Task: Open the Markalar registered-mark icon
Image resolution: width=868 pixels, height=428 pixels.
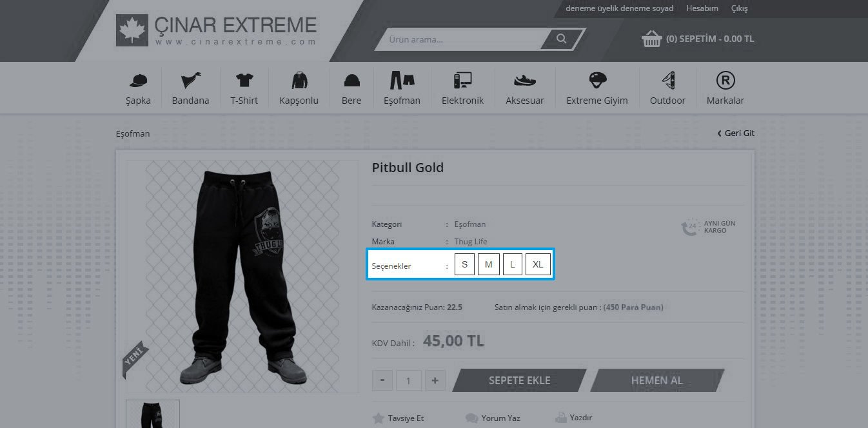Action: (x=725, y=81)
